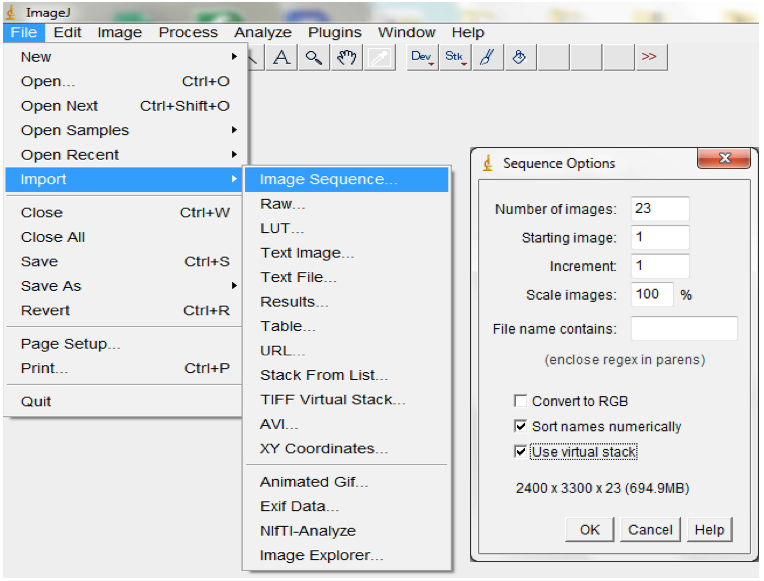Open the Window menu
Screen dimensions: 764x581
[x=407, y=33]
